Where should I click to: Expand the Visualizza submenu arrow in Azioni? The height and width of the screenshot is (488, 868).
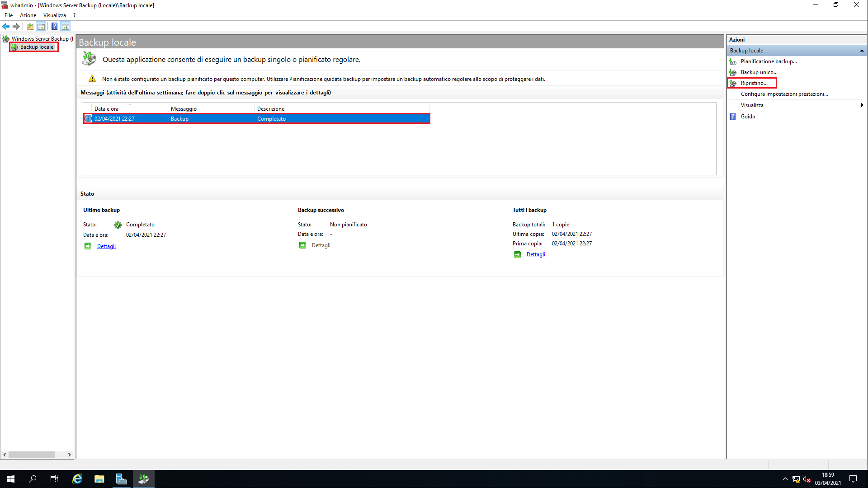coord(862,105)
